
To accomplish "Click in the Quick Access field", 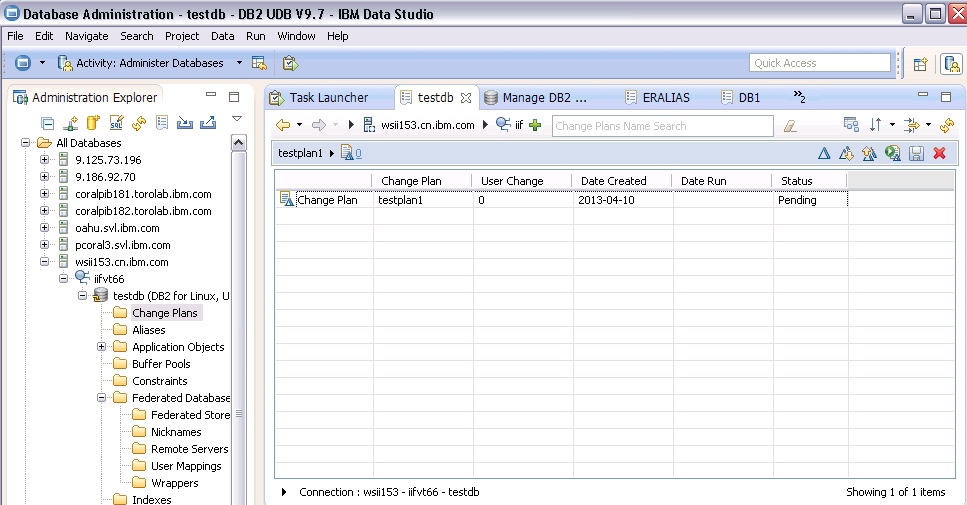I will (820, 63).
